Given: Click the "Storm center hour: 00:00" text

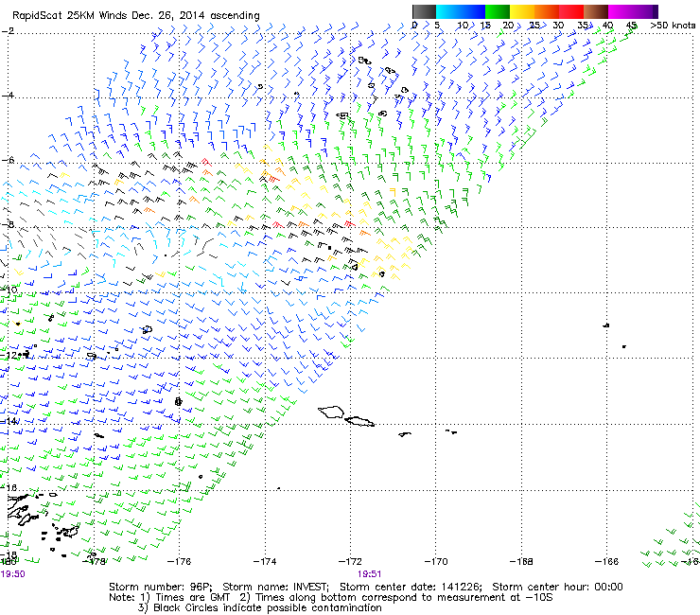Looking at the screenshot, I should pyautogui.click(x=557, y=587).
